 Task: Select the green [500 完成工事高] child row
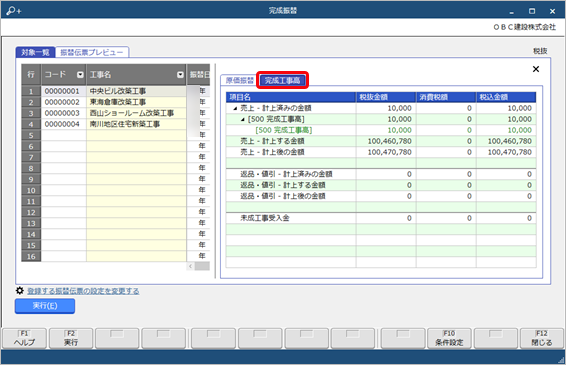381,130
